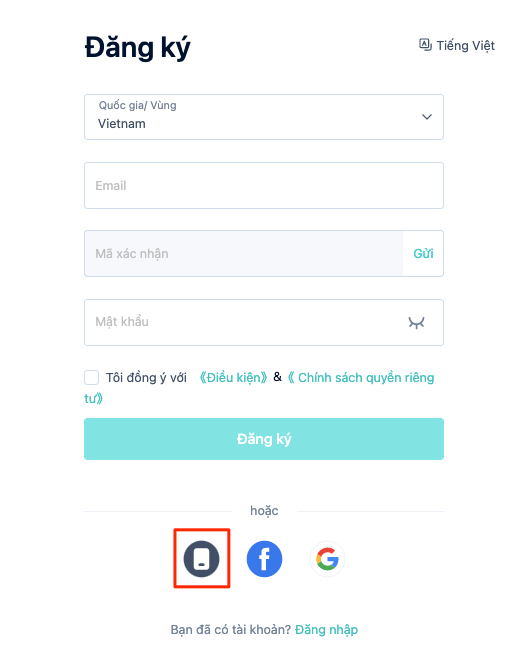Viewport: 531px width, 665px height.
Task: Click the mobile phone sign-up icon
Action: pos(201,559)
